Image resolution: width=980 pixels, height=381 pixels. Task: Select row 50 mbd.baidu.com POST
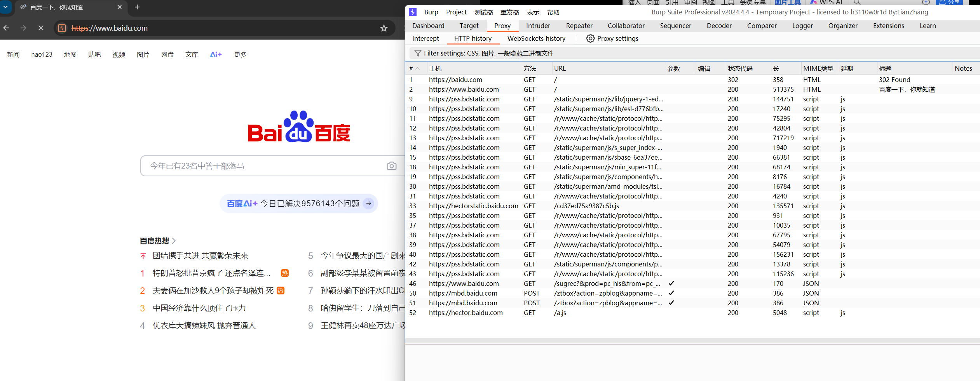(692, 293)
